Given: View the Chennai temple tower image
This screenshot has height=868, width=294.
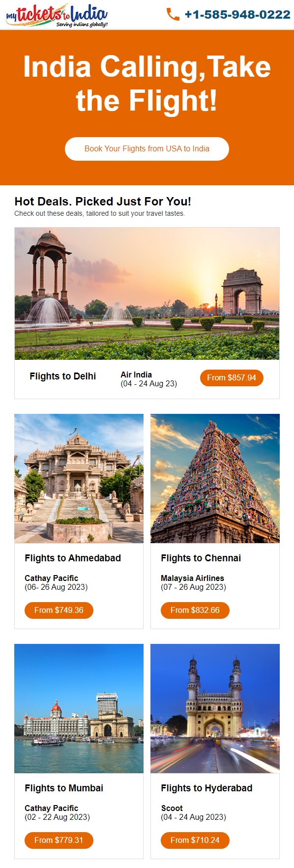Looking at the screenshot, I should (215, 478).
